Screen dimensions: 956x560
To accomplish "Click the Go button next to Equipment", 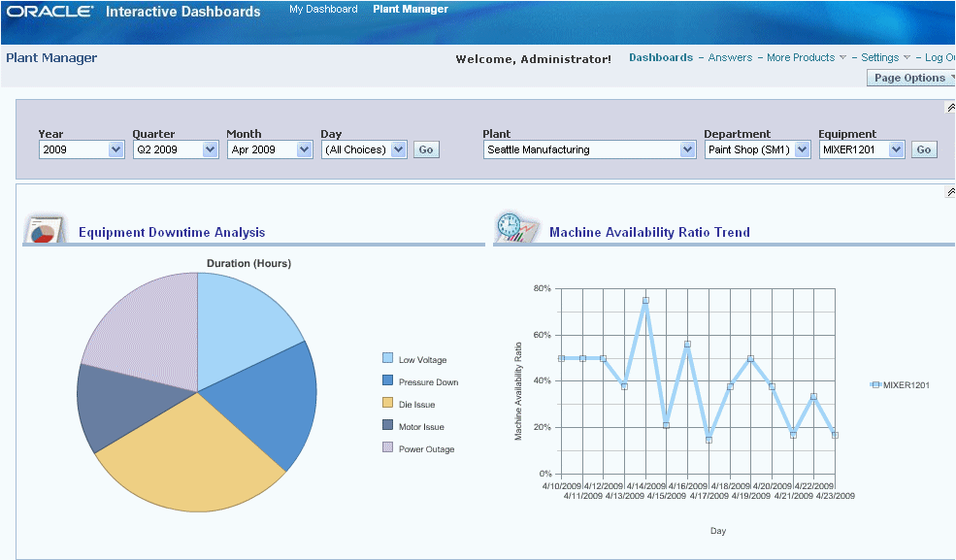I will coord(924,149).
